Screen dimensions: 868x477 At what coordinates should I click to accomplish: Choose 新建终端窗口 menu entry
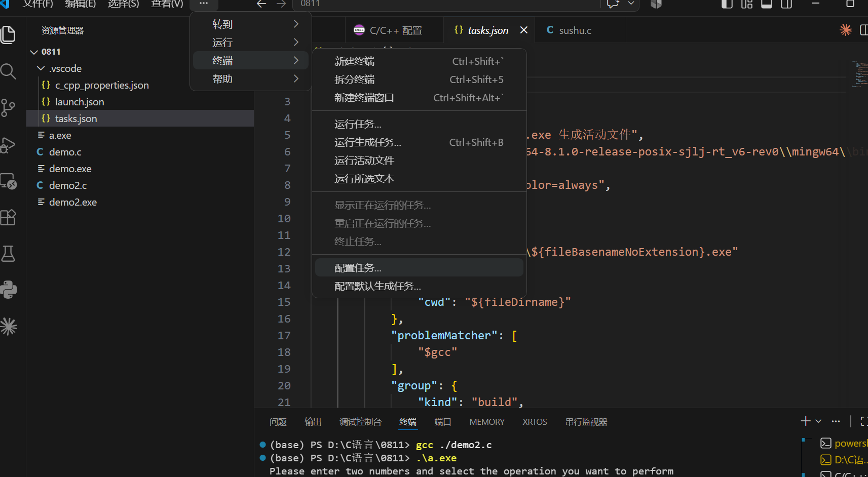coord(419,98)
